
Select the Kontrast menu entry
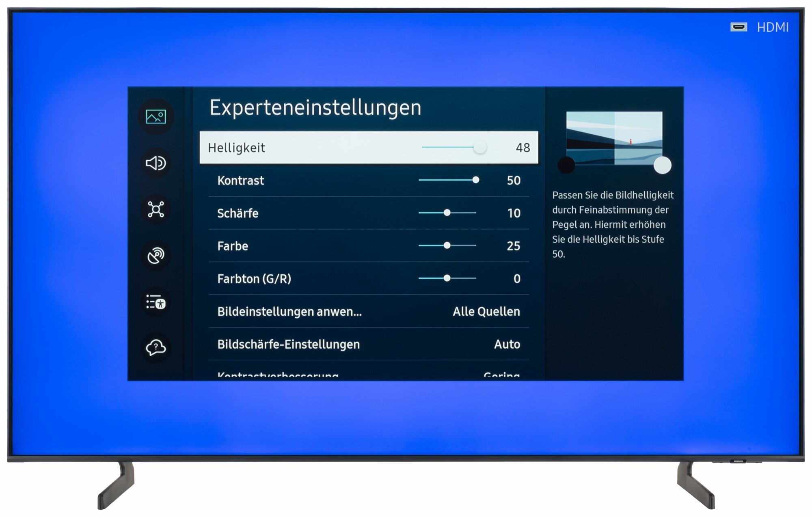pos(241,181)
